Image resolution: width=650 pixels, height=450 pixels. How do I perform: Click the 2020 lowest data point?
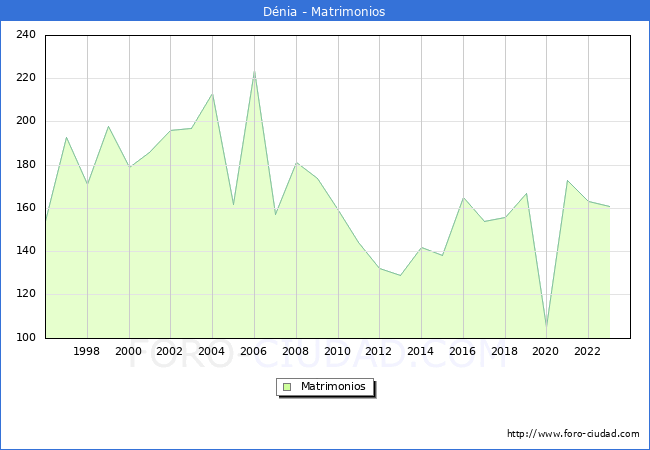(x=546, y=325)
